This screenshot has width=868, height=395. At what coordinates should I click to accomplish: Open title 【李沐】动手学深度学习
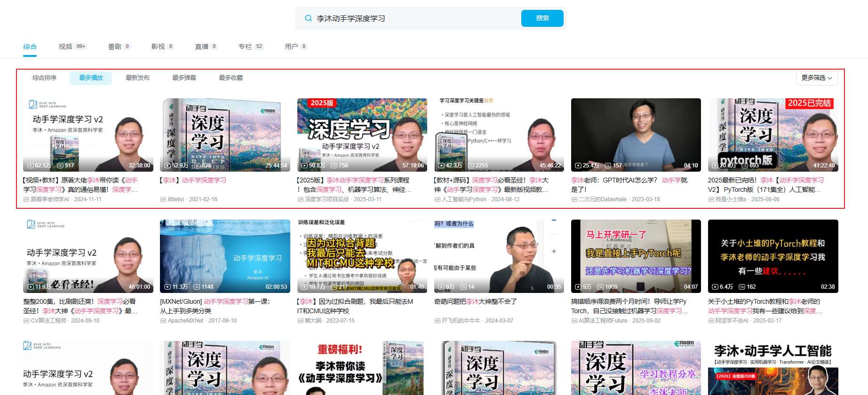pyautogui.click(x=193, y=180)
